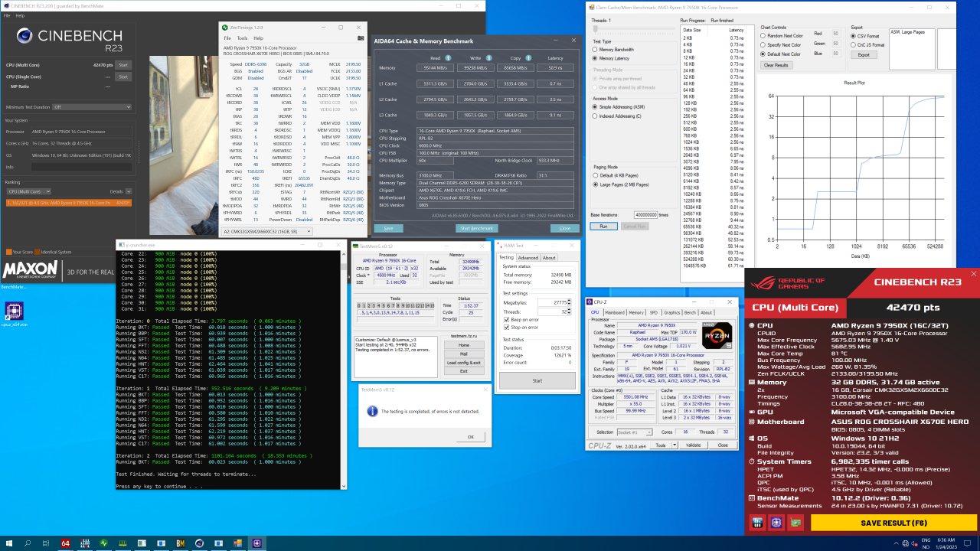Click the ZenTimings screenshot camera icon
The height and width of the screenshot is (551, 980).
click(360, 37)
